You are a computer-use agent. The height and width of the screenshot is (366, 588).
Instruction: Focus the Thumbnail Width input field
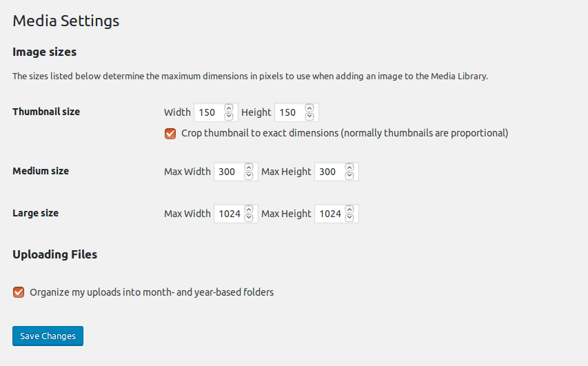(x=207, y=112)
